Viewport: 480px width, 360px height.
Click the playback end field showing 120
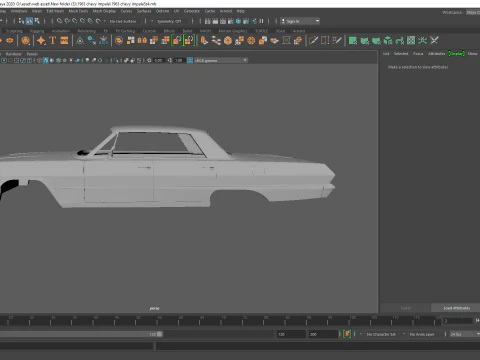[x=291, y=334]
